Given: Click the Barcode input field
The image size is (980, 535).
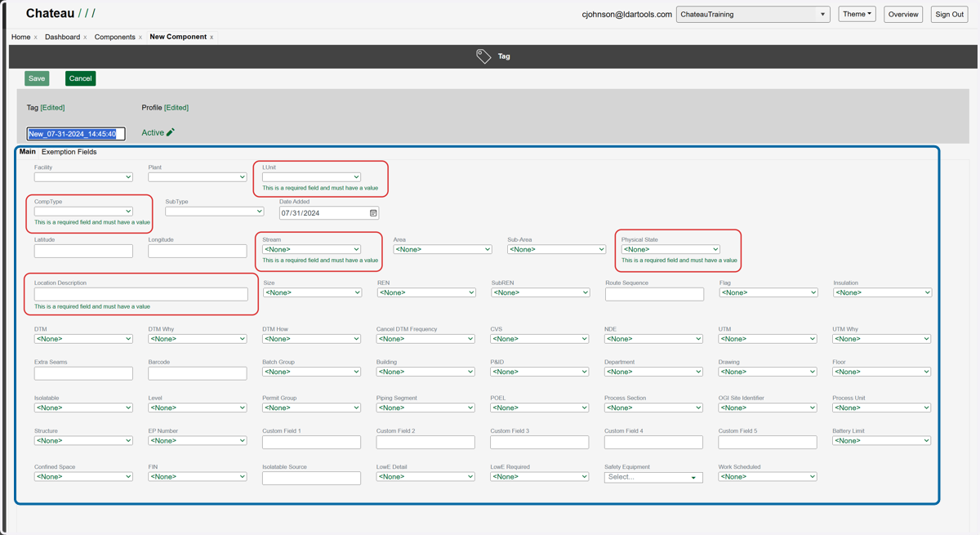Looking at the screenshot, I should (197, 373).
